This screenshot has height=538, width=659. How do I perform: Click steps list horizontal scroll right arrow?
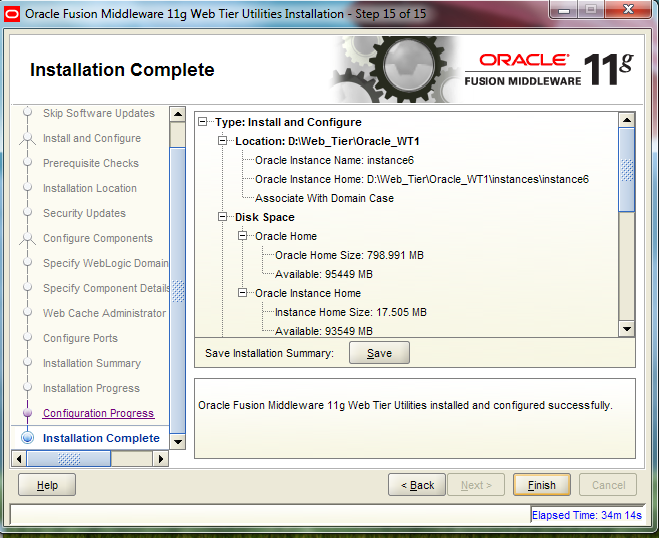pos(161,459)
